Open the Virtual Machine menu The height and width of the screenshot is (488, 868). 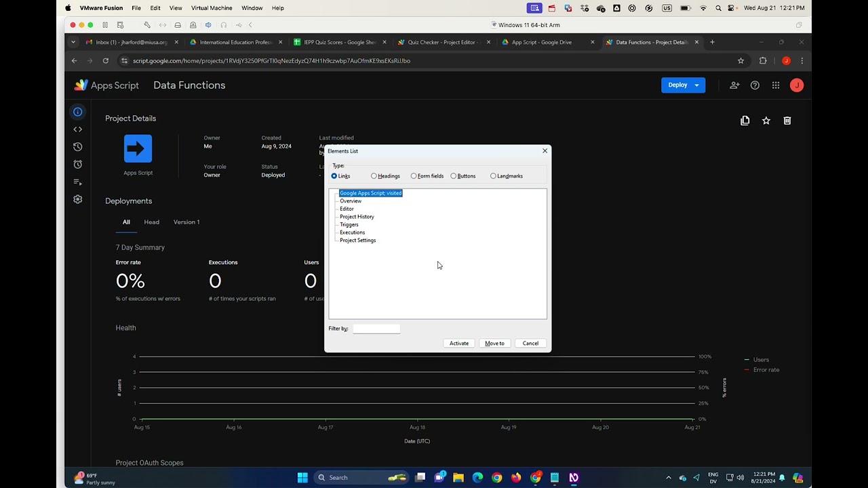click(x=212, y=8)
